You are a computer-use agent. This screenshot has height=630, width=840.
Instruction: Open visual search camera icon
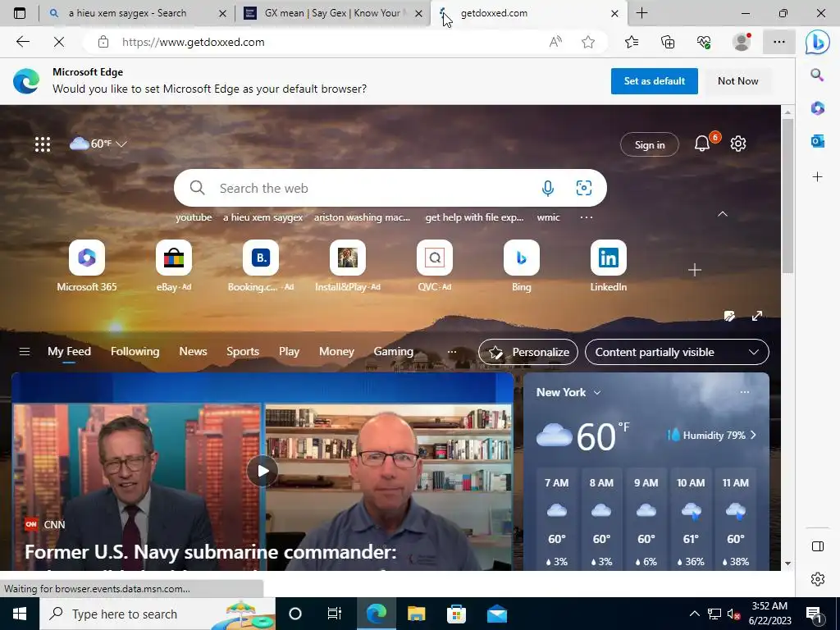click(583, 188)
